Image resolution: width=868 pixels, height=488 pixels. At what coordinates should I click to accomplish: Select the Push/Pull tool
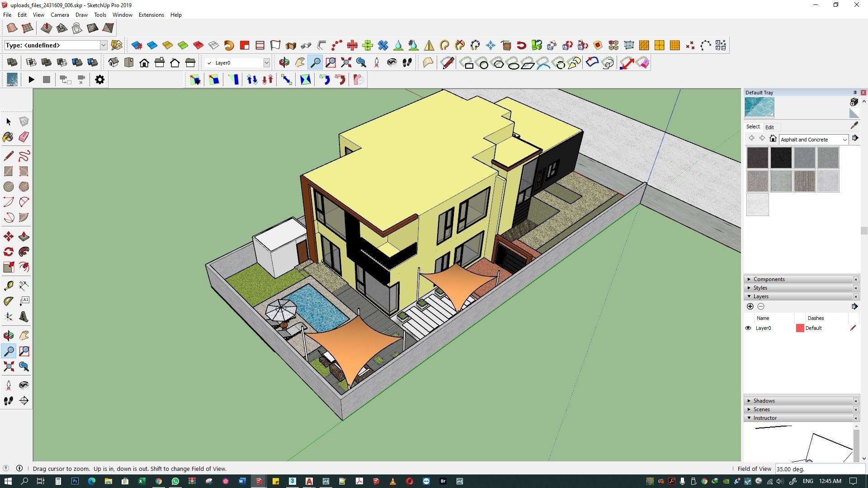click(24, 236)
